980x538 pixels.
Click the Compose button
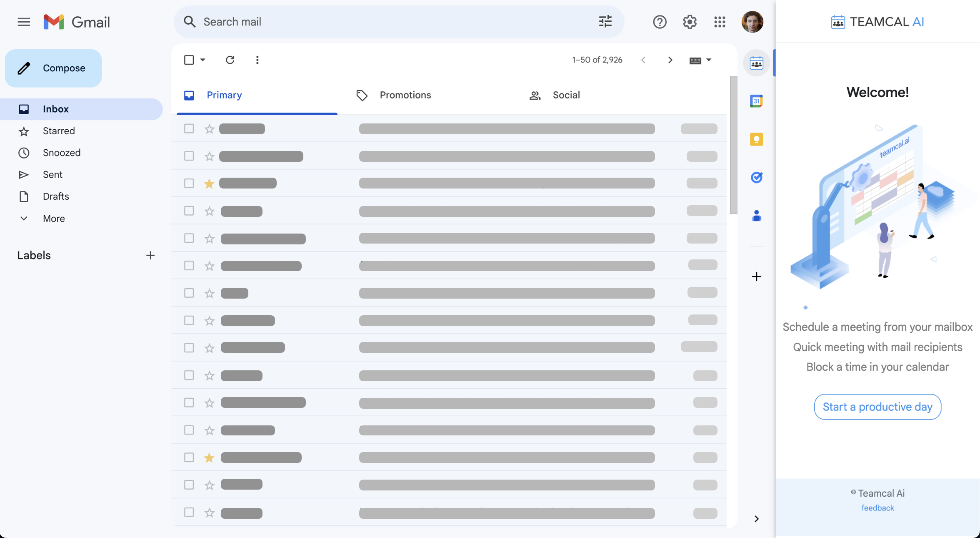(x=53, y=68)
